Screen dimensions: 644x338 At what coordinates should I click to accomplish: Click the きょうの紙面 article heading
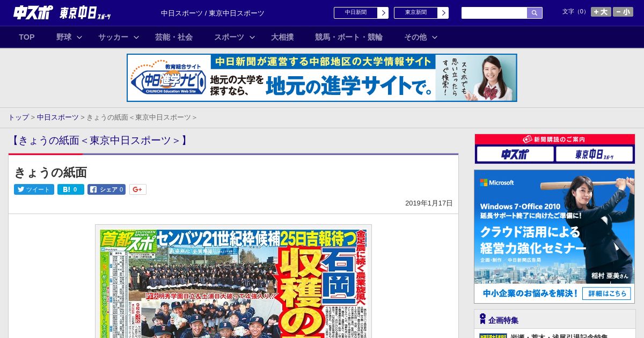(50, 172)
